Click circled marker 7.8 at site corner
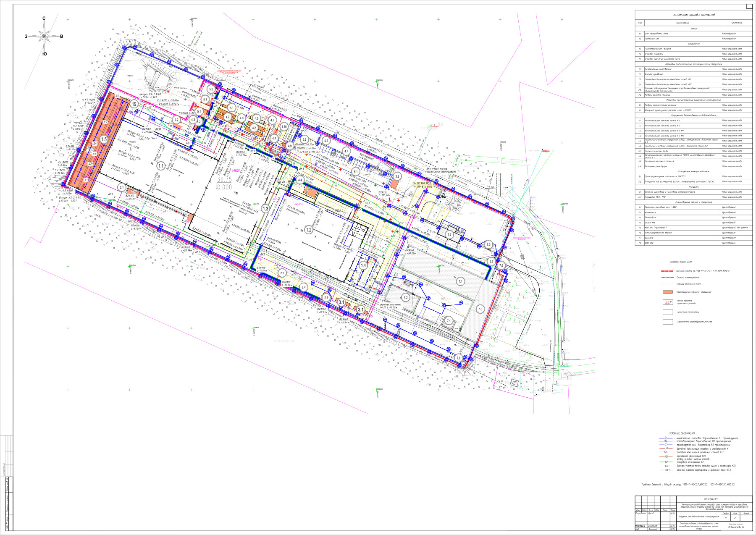 coord(459,358)
